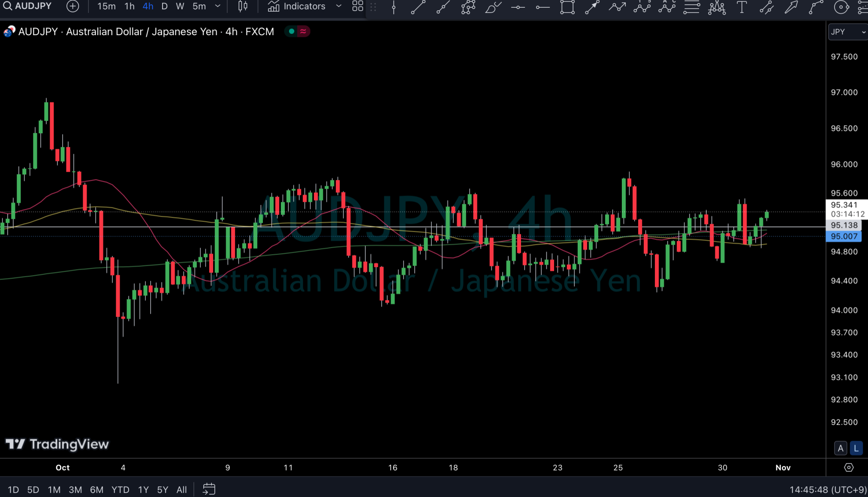
Task: Select the Fibonacci retracement lines tool
Action: pyautogui.click(x=691, y=7)
